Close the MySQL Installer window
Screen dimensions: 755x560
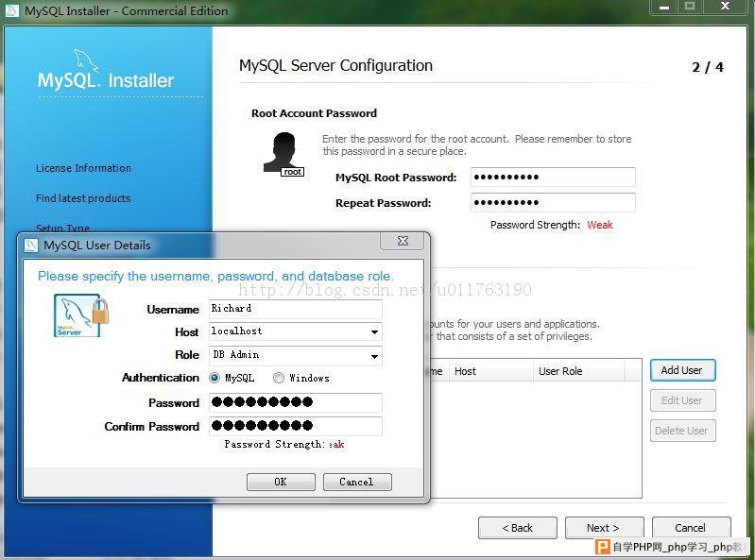[x=726, y=7]
